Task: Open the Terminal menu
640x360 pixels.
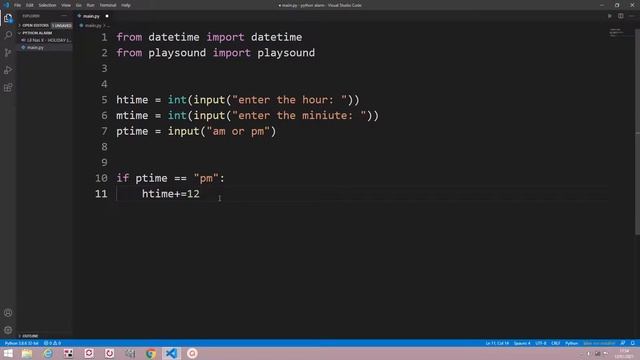Action: (108, 5)
